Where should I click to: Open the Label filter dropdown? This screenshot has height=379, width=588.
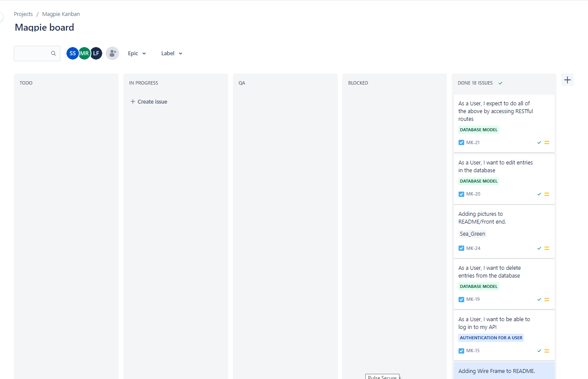[x=171, y=53]
